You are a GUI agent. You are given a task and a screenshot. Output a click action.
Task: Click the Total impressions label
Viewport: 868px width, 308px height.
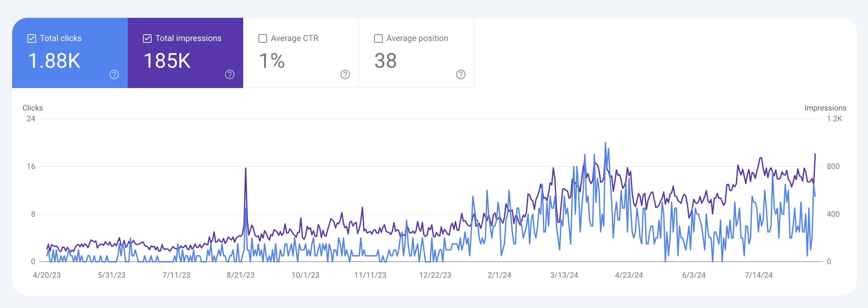coord(188,38)
